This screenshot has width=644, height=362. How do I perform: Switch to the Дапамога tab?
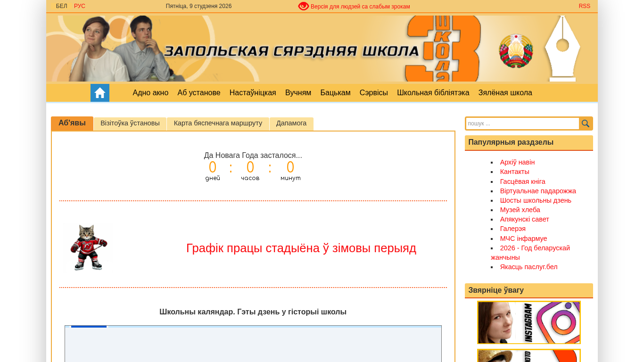(x=291, y=123)
